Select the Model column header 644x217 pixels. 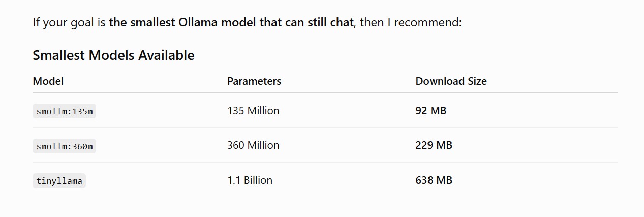click(48, 81)
